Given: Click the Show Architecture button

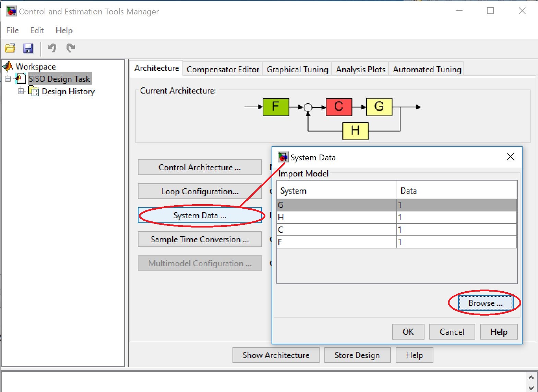Looking at the screenshot, I should [x=276, y=355].
